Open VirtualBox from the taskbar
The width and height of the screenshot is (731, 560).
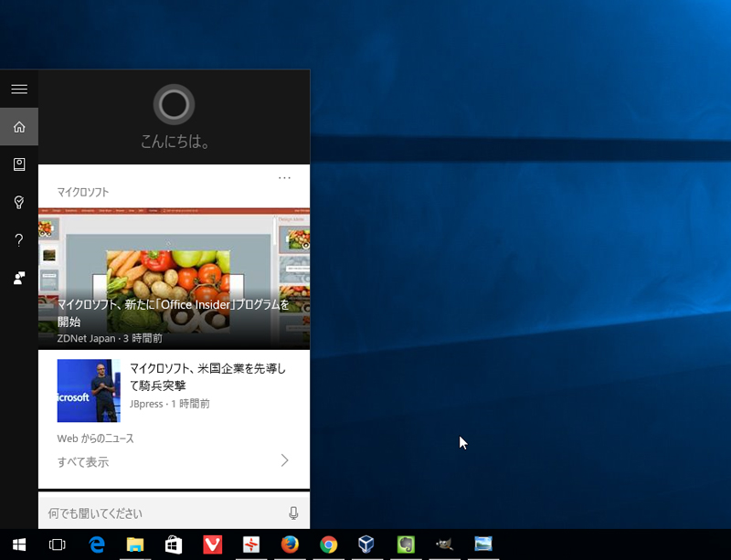(x=366, y=544)
